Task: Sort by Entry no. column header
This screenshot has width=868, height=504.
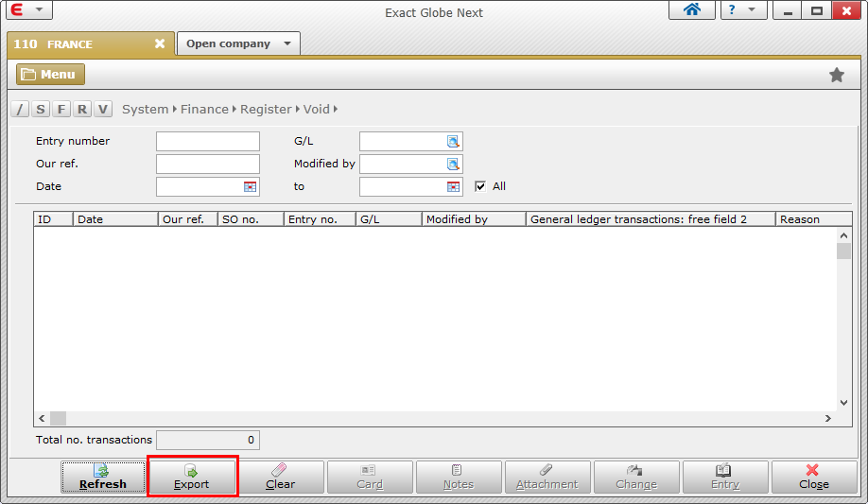Action: coord(320,219)
